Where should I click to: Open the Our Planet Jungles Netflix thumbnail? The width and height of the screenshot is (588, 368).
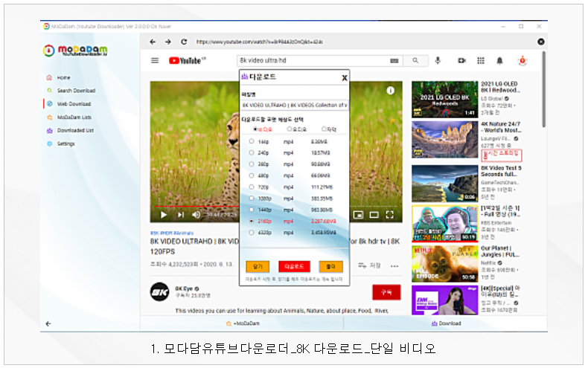click(445, 264)
